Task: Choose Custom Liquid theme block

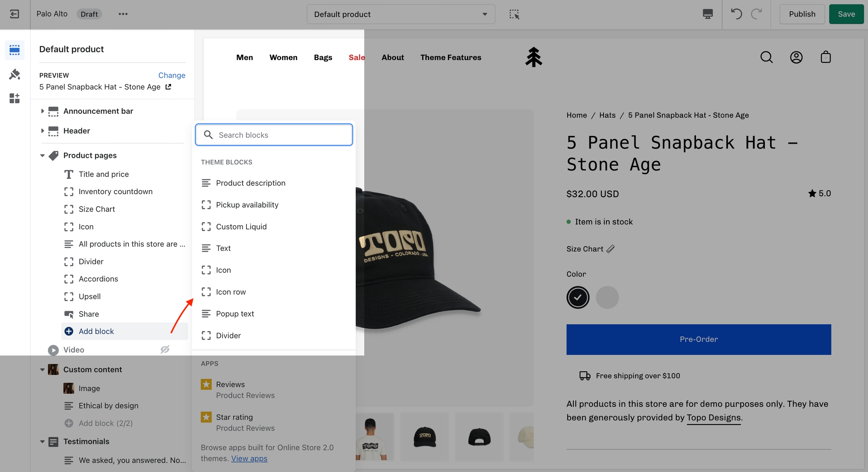Action: point(241,227)
